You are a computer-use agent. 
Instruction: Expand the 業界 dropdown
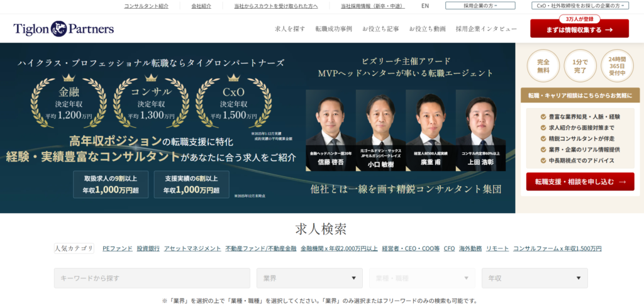pyautogui.click(x=309, y=278)
